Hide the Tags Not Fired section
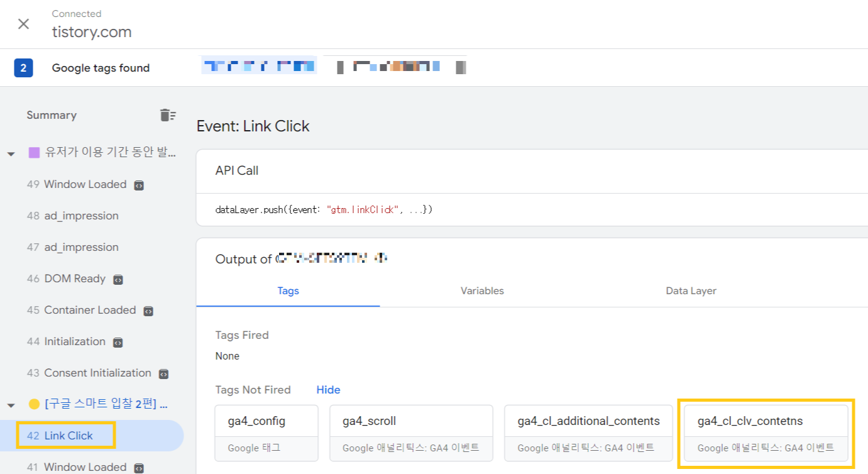This screenshot has height=474, width=868. click(328, 390)
